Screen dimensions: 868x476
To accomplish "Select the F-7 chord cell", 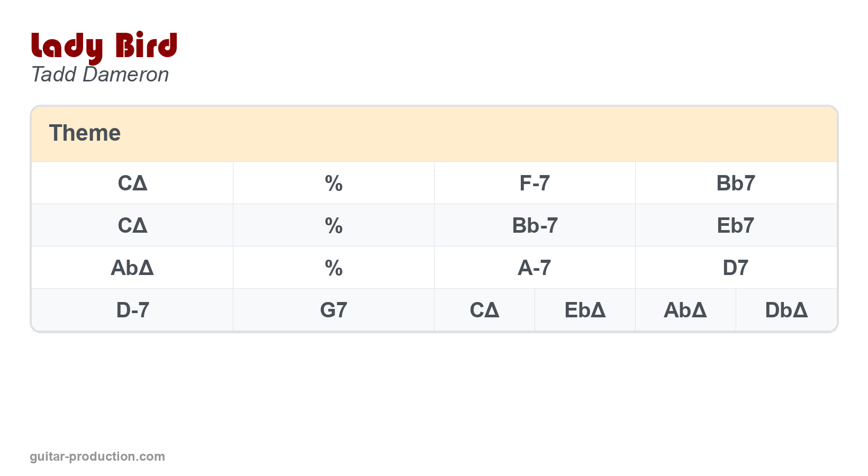I will [x=535, y=184].
